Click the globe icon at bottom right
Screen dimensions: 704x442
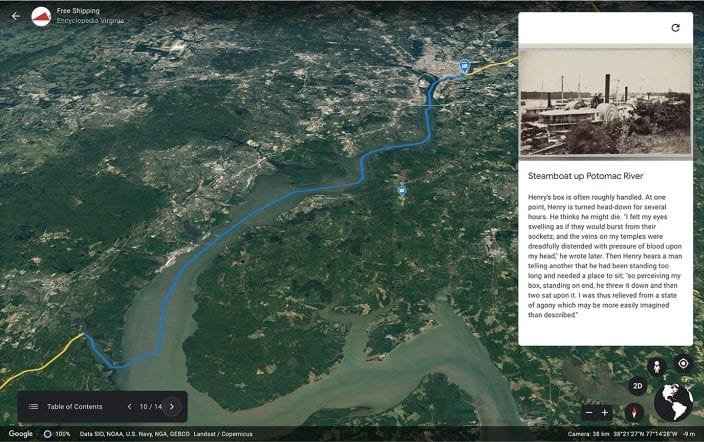[673, 403]
